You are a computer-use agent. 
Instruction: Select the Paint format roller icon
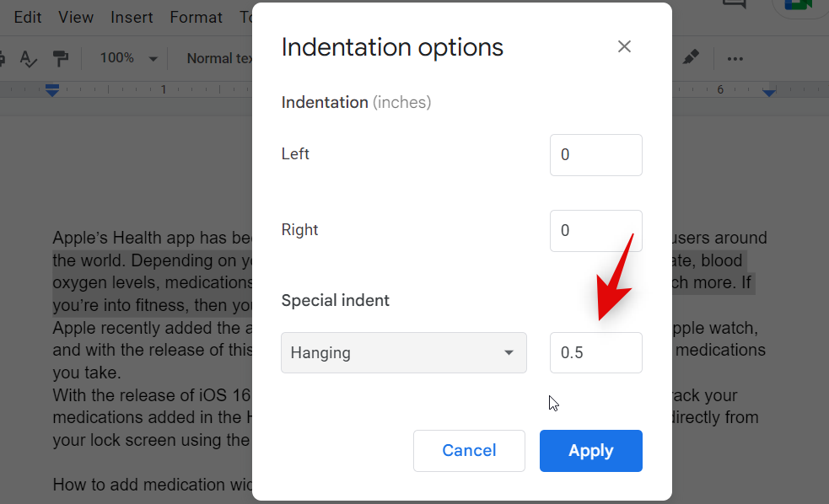coord(60,58)
